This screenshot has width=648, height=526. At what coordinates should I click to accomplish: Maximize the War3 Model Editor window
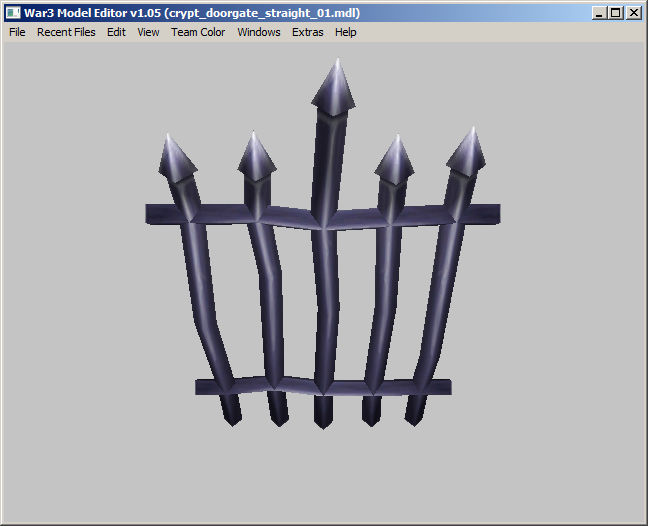pos(616,13)
